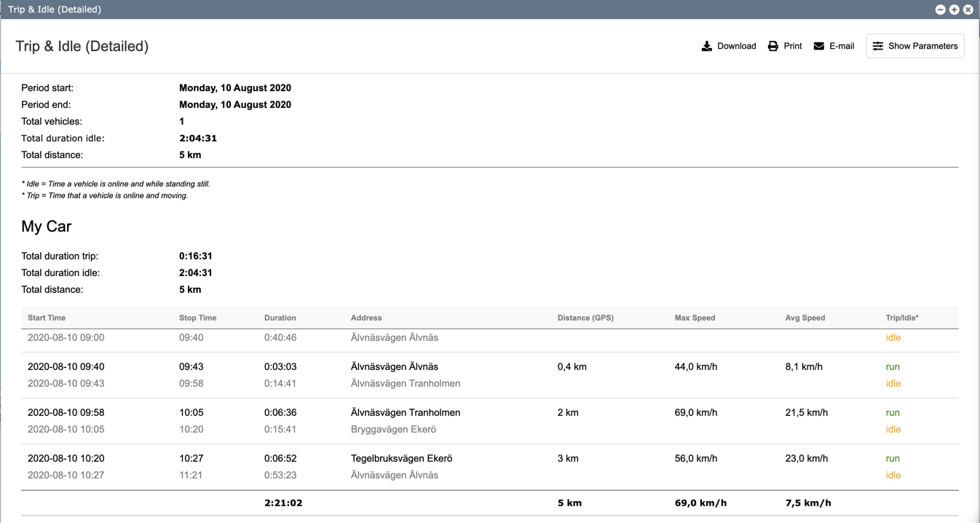Click the Address column header
The width and height of the screenshot is (980, 523).
click(366, 318)
